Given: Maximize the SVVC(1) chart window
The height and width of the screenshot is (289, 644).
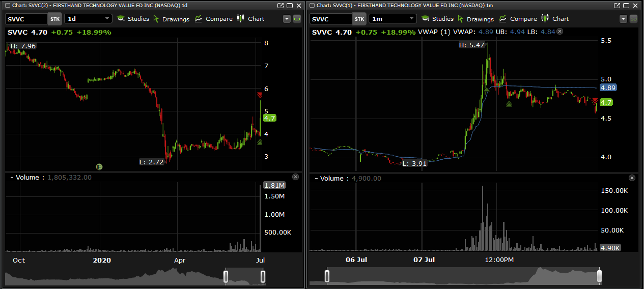Looking at the screenshot, I should click(627, 5).
